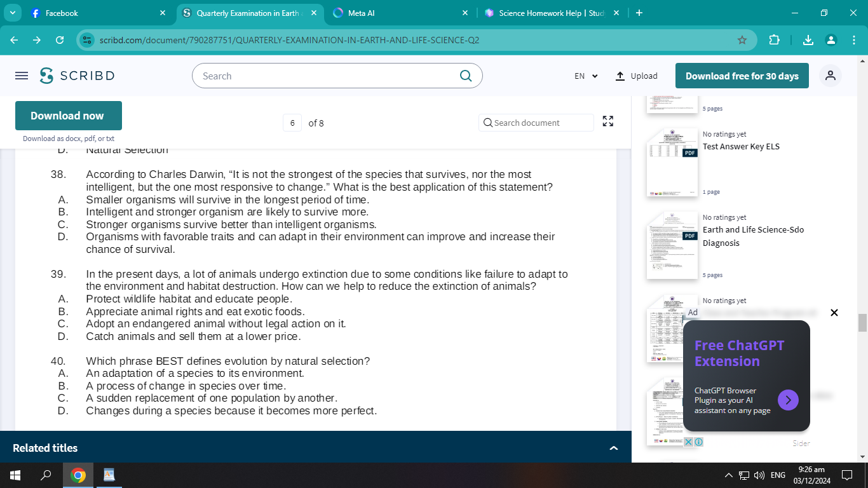Open the tab search dropdown
The image size is (868, 488).
point(12,13)
